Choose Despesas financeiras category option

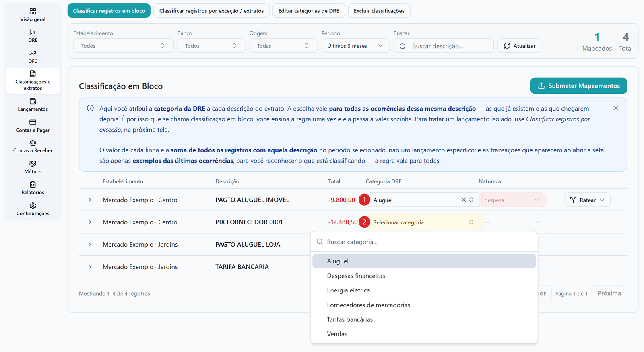[x=424, y=276]
